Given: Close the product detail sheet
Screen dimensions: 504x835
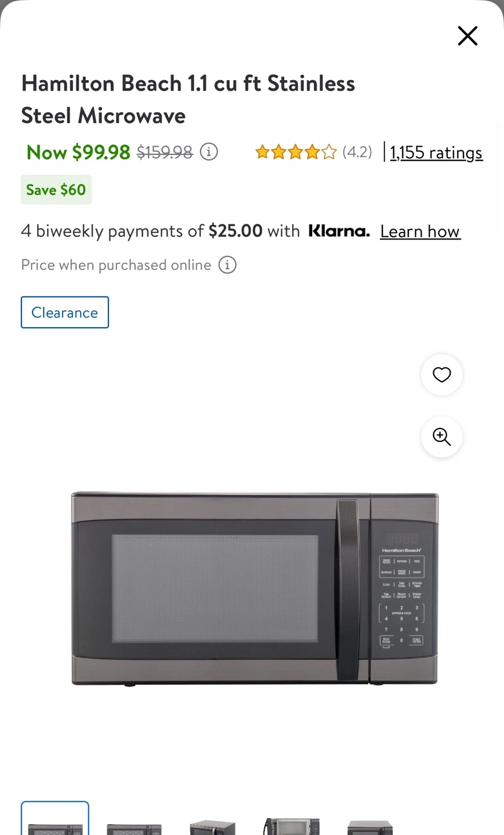Looking at the screenshot, I should pyautogui.click(x=467, y=36).
